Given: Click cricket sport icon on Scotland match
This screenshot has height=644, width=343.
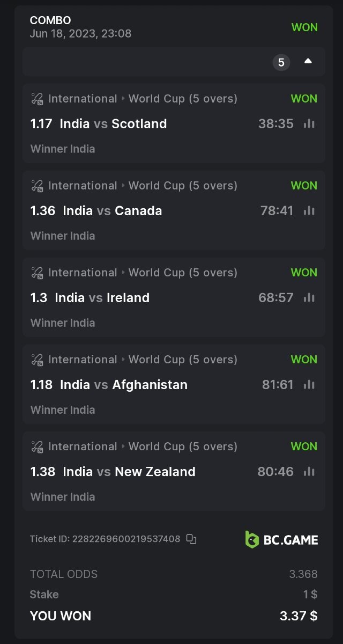Looking at the screenshot, I should (37, 99).
